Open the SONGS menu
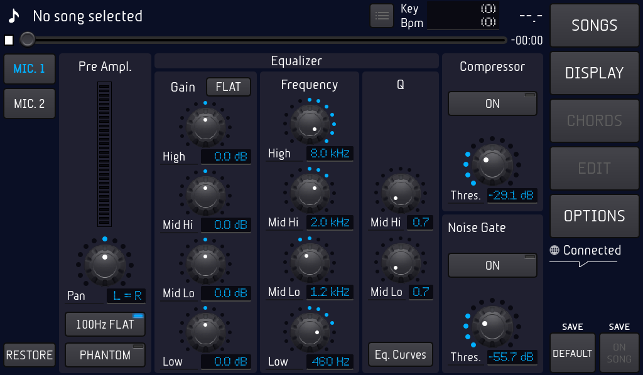This screenshot has width=644, height=376. pos(594,25)
